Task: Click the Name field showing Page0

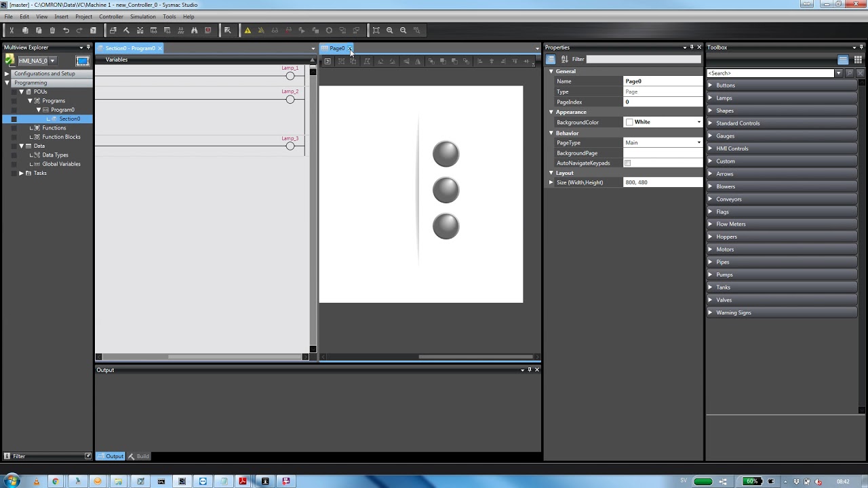Action: click(x=663, y=81)
